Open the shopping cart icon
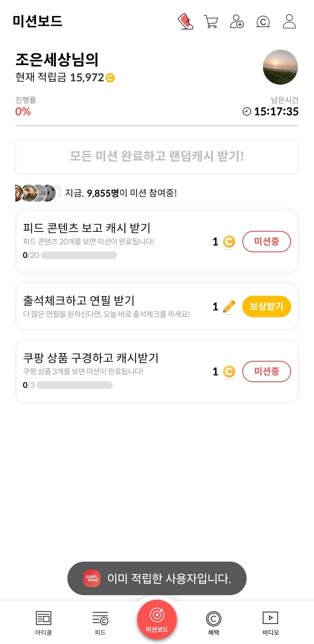The height and width of the screenshot is (644, 314). coord(211,22)
